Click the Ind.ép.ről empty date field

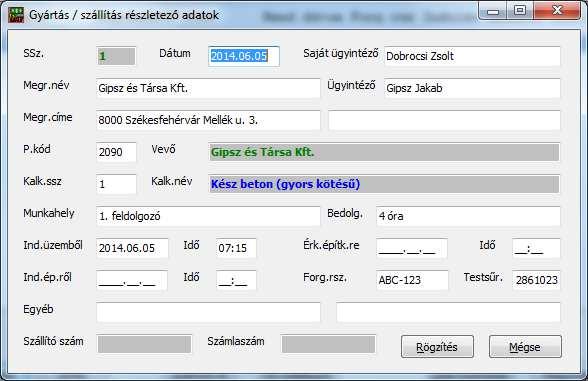(x=132, y=280)
